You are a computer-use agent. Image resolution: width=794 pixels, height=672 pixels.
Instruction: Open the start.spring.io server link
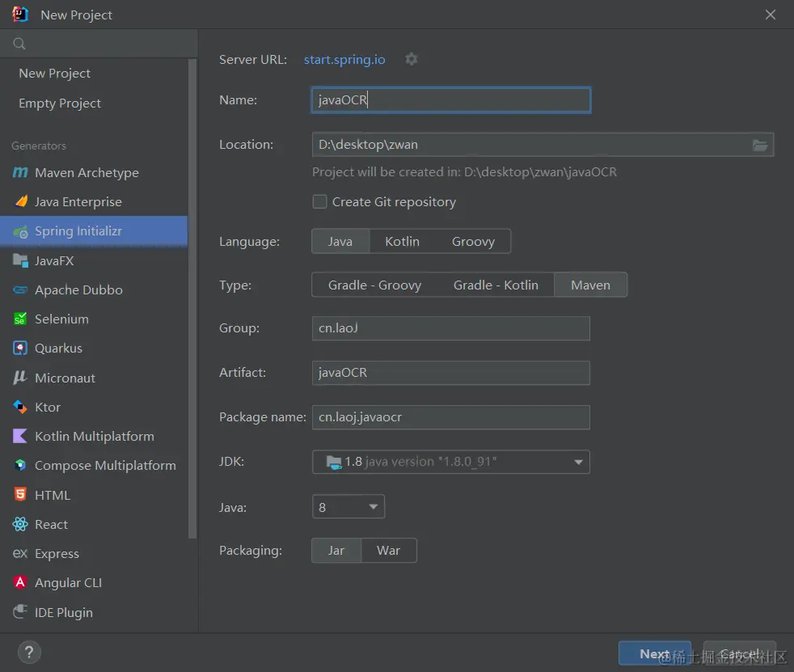coord(344,60)
